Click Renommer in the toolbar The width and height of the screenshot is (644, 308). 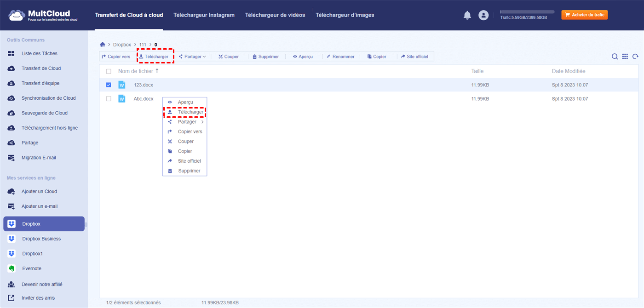point(340,57)
